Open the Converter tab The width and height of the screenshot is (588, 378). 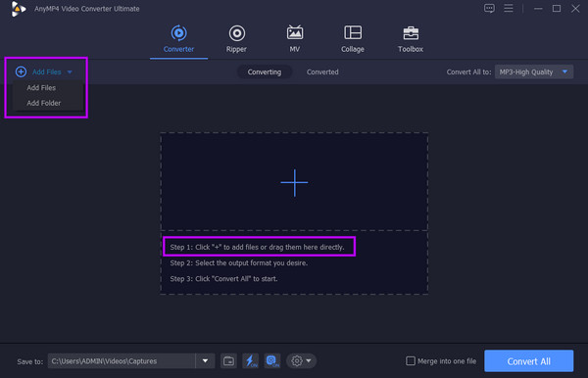pyautogui.click(x=178, y=39)
